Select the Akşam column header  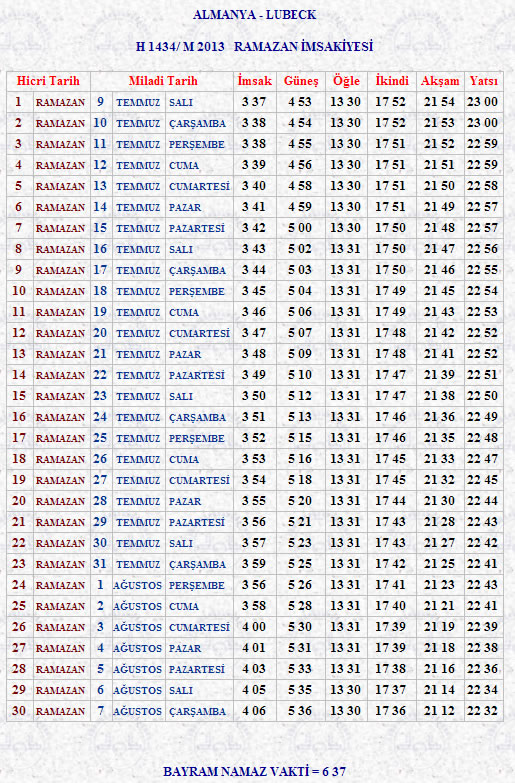pos(440,81)
